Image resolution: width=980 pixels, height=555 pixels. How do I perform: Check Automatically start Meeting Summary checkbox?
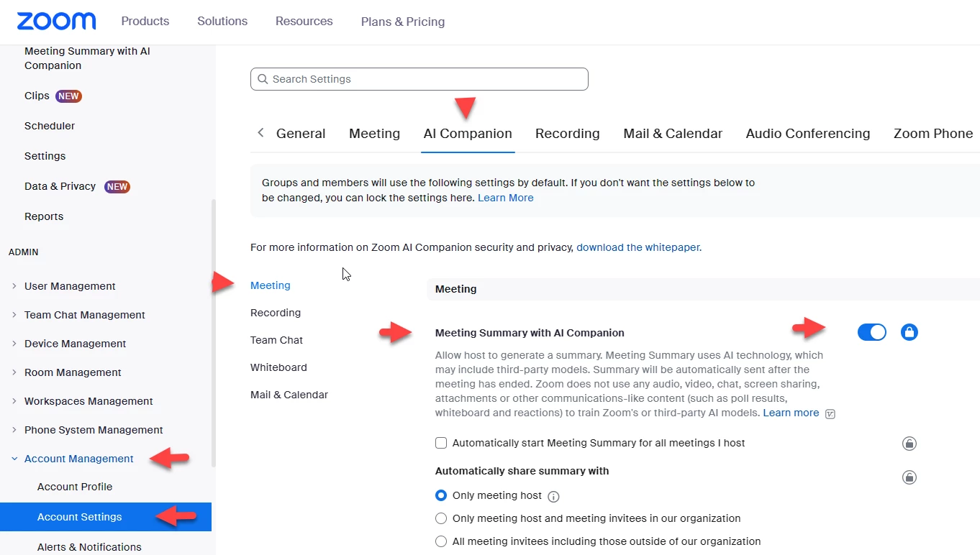click(x=441, y=443)
